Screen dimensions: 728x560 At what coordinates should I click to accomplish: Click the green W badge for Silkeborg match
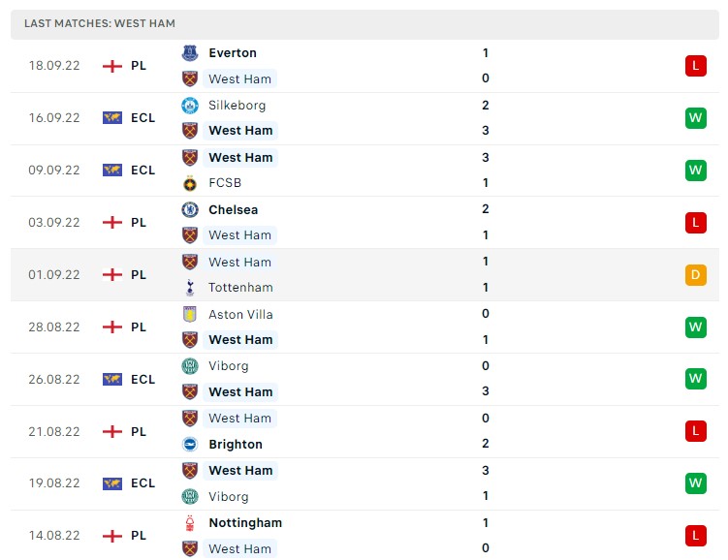point(695,118)
